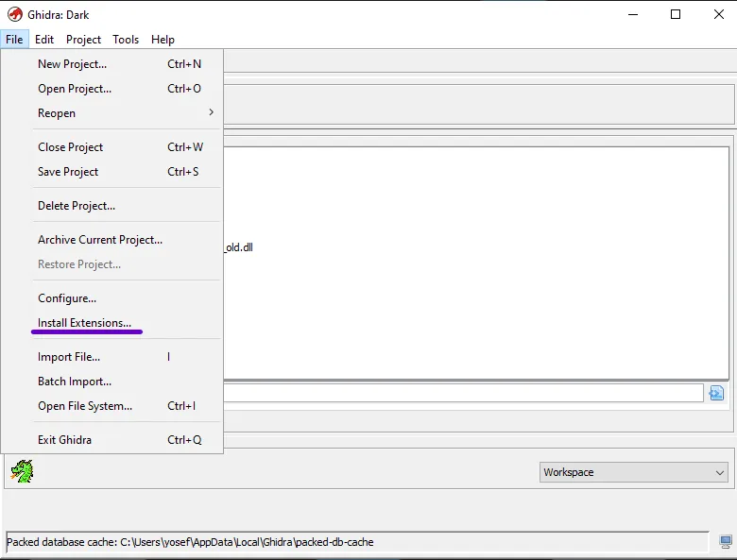Choose Import File... menu entry
Viewport: 737px width, 560px height.
point(111,357)
